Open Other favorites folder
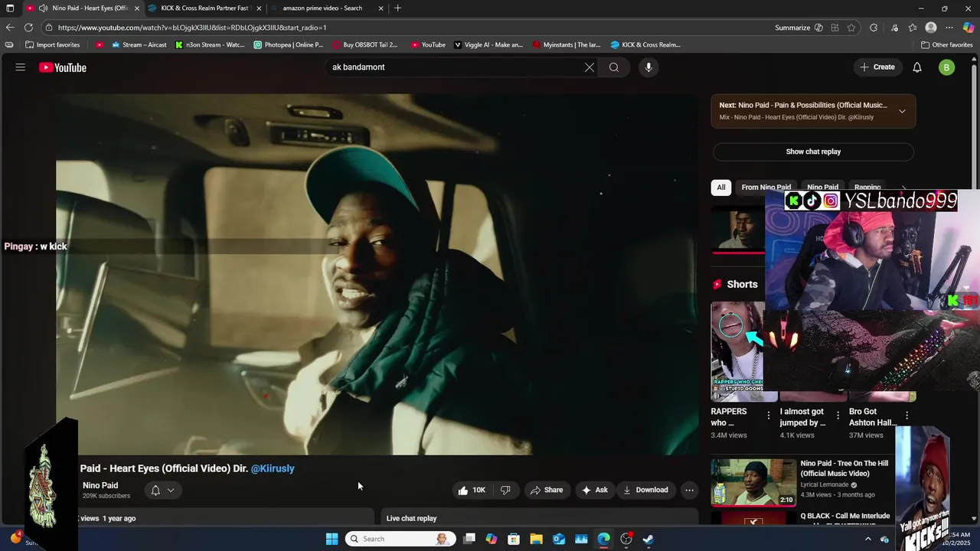The height and width of the screenshot is (551, 980). click(946, 44)
